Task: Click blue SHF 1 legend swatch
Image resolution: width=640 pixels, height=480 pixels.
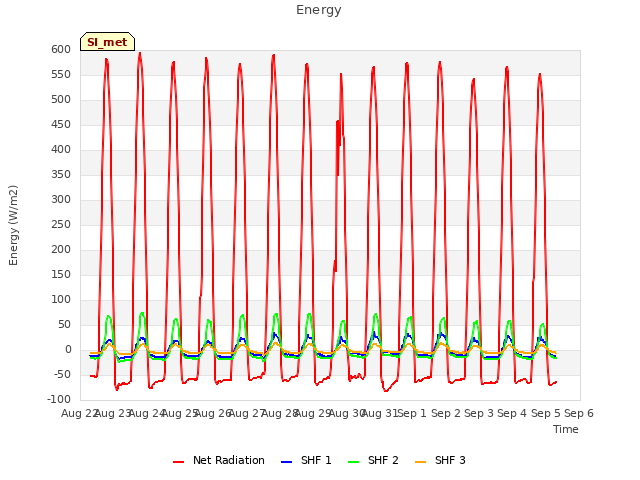Action: coord(287,462)
